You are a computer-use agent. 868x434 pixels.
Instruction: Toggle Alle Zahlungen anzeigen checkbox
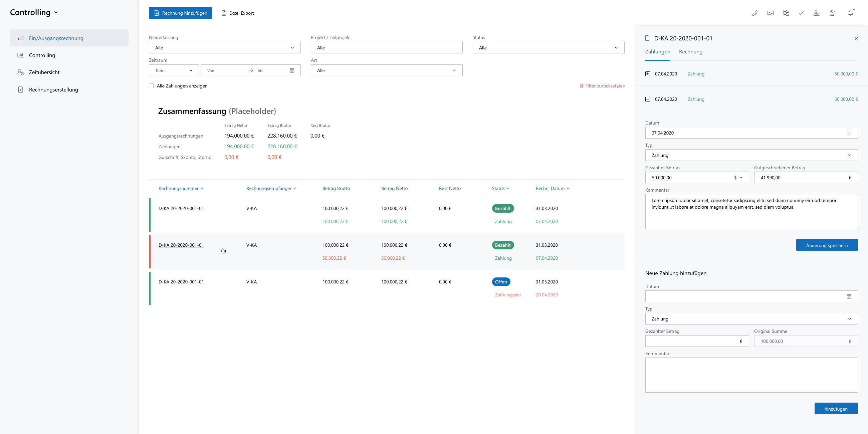(151, 86)
